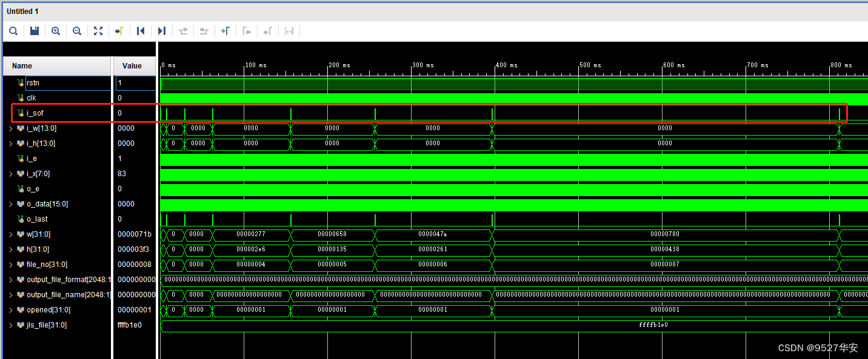The image size is (868, 359).
Task: Expand the output_file_name signal
Action: click(x=10, y=295)
